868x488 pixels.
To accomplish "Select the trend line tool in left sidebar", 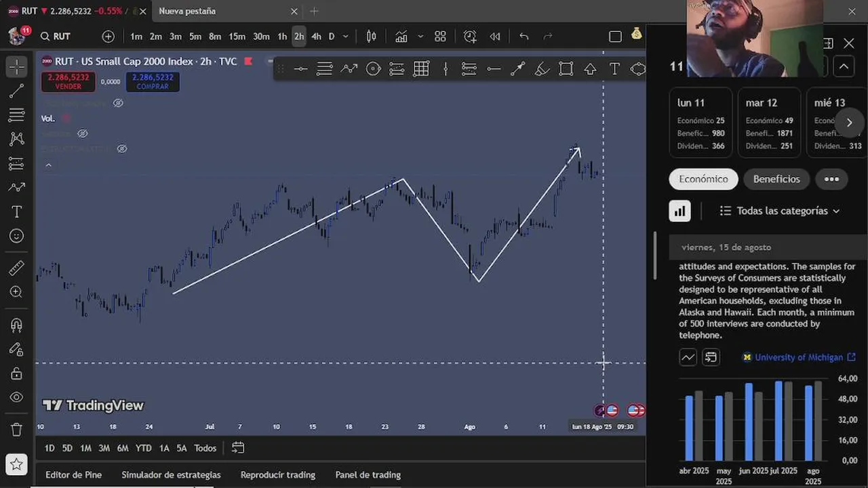I will (17, 91).
